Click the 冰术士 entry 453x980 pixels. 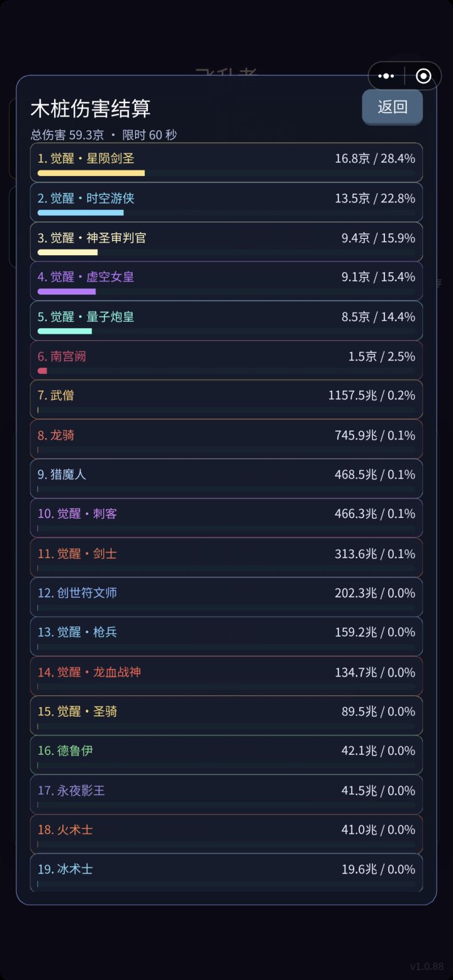tap(226, 873)
